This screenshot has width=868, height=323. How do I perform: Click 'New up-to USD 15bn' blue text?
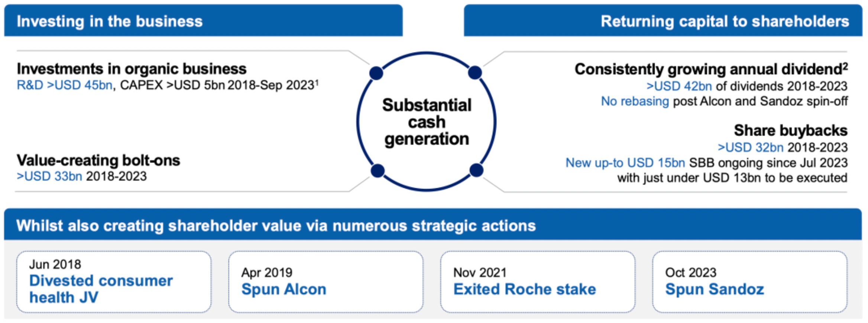point(625,163)
